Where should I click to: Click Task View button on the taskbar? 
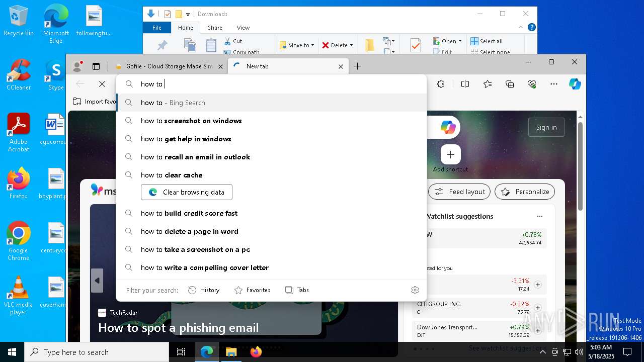[x=181, y=352]
